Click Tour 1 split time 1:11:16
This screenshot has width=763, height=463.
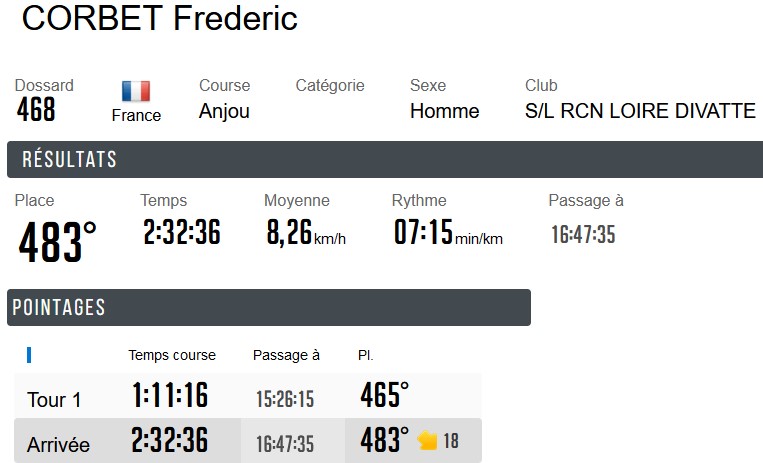click(x=170, y=396)
